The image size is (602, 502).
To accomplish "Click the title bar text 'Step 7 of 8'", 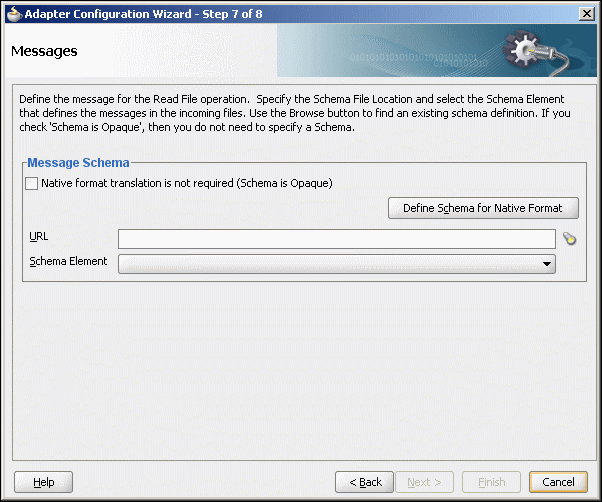I will tap(232, 14).
